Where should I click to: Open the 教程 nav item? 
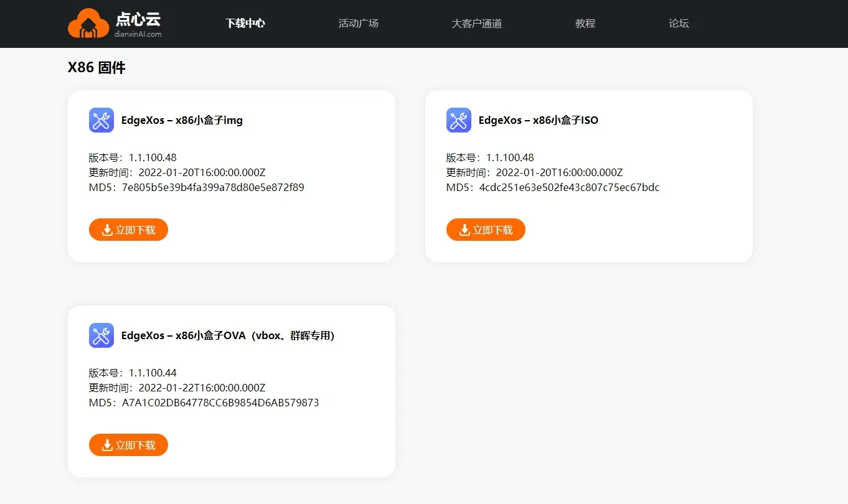pyautogui.click(x=585, y=24)
